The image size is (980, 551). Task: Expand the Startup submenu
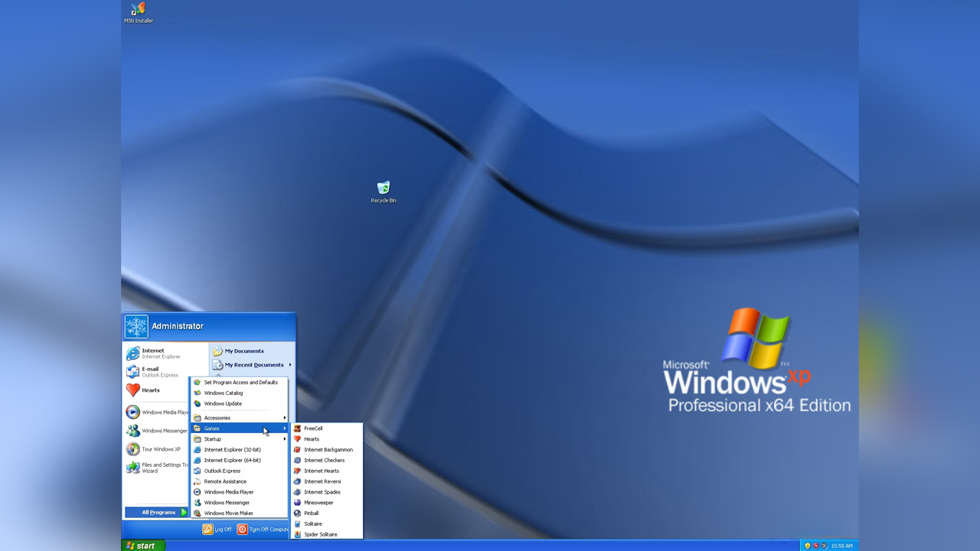213,439
